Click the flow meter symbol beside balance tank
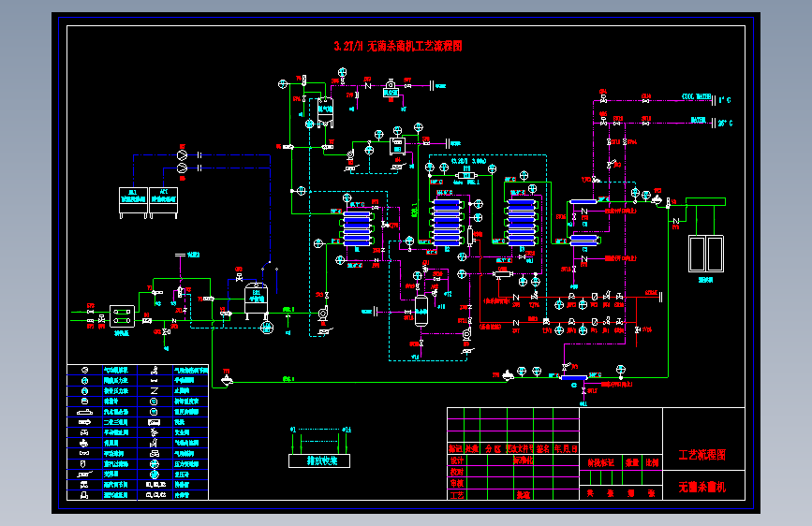The image size is (812, 526). pyautogui.click(x=267, y=327)
